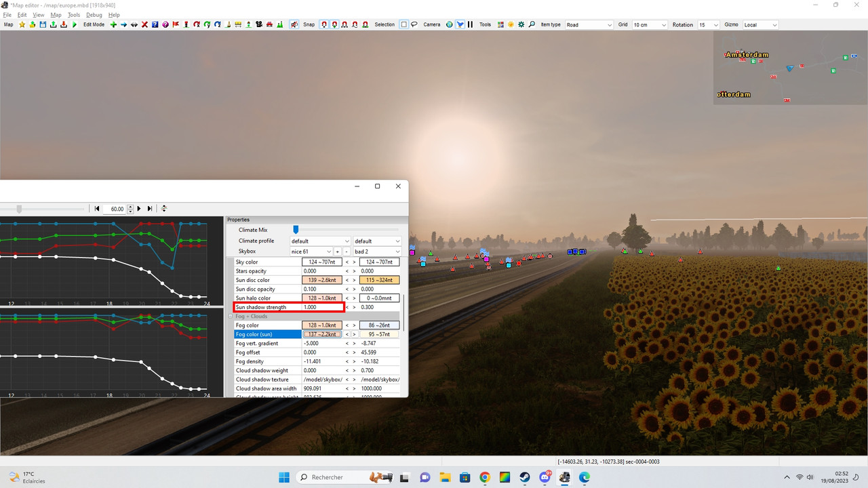Toggle the highlighted muted speaker icon
This screenshot has height=488, width=868.
point(294,24)
